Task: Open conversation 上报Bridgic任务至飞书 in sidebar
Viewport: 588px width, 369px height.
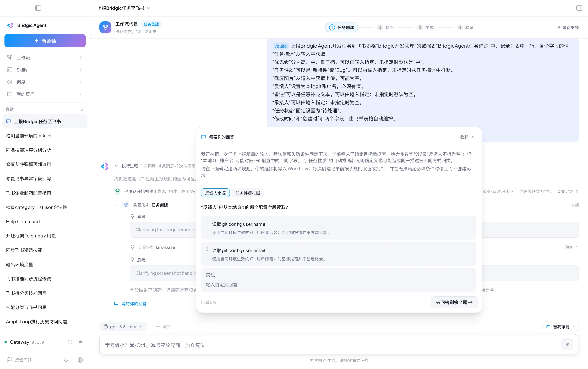Action: pyautogui.click(x=45, y=121)
